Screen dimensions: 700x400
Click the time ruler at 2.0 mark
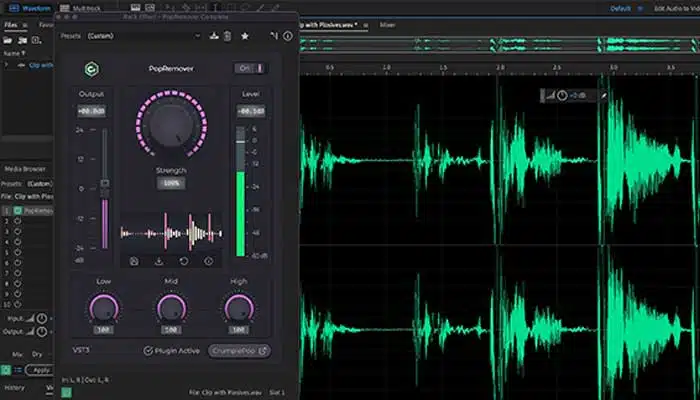[500, 67]
